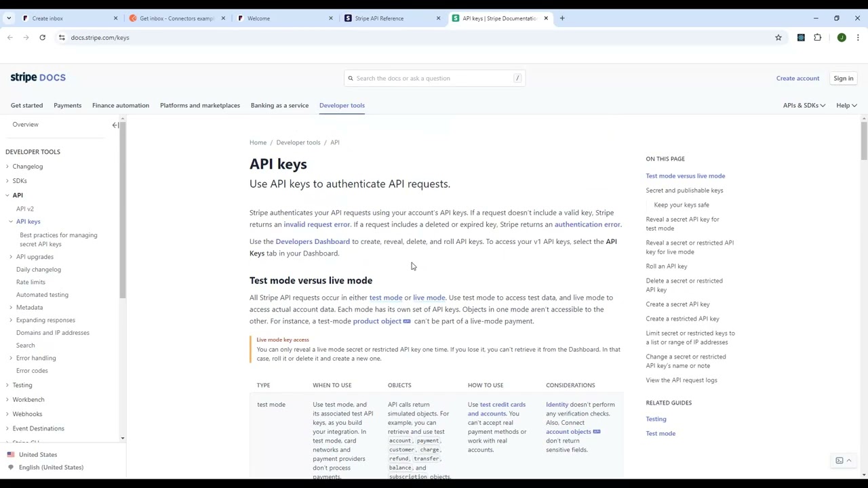Expand the Testing section

7,385
